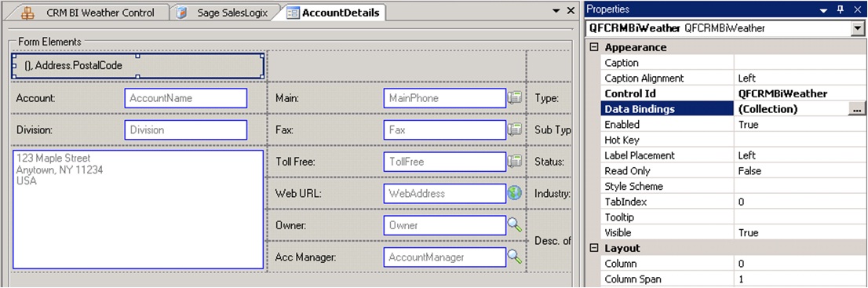Image resolution: width=868 pixels, height=288 pixels.
Task: Select the AccountName input field
Action: [186, 98]
